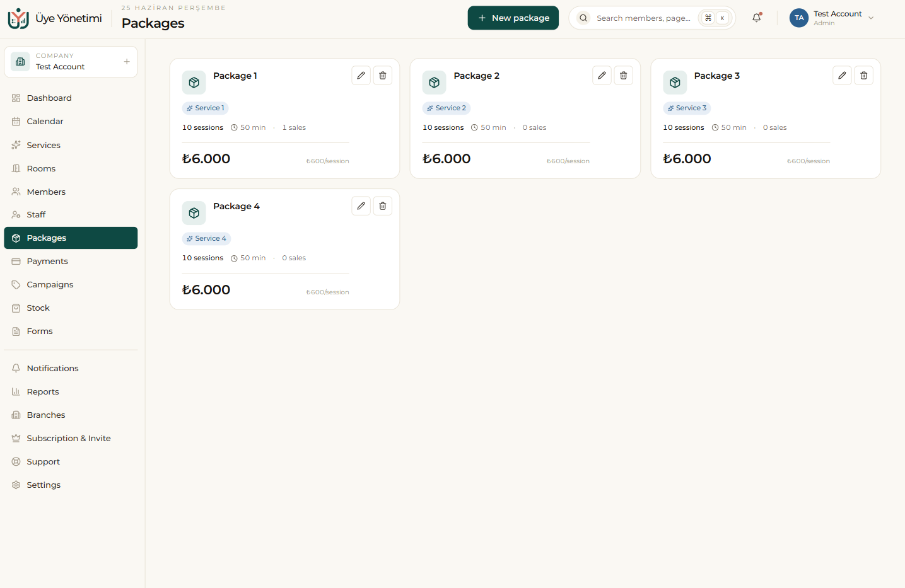Click the Service 3 tag

(x=687, y=108)
